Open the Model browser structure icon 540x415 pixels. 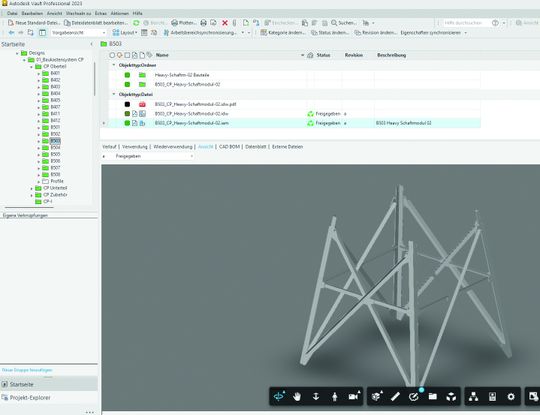tap(474, 397)
